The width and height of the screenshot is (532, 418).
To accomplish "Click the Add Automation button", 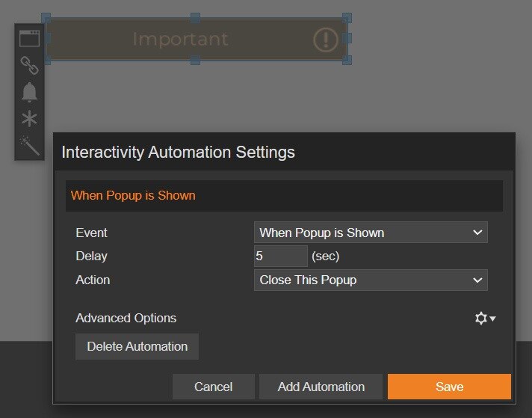I will (x=321, y=387).
